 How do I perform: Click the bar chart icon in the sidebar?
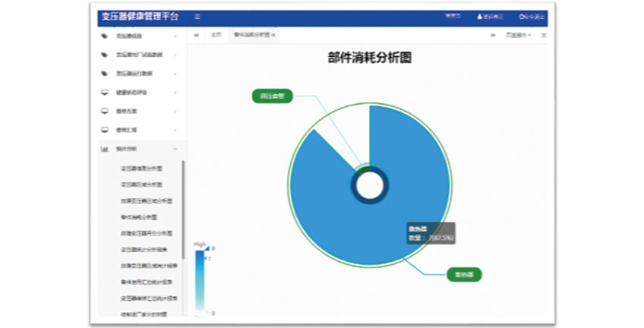[x=104, y=149]
